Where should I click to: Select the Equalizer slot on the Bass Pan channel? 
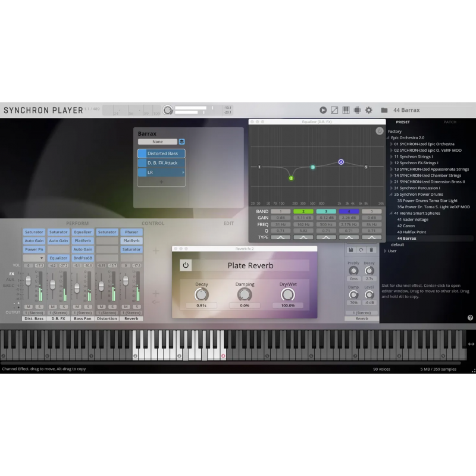pos(82,232)
